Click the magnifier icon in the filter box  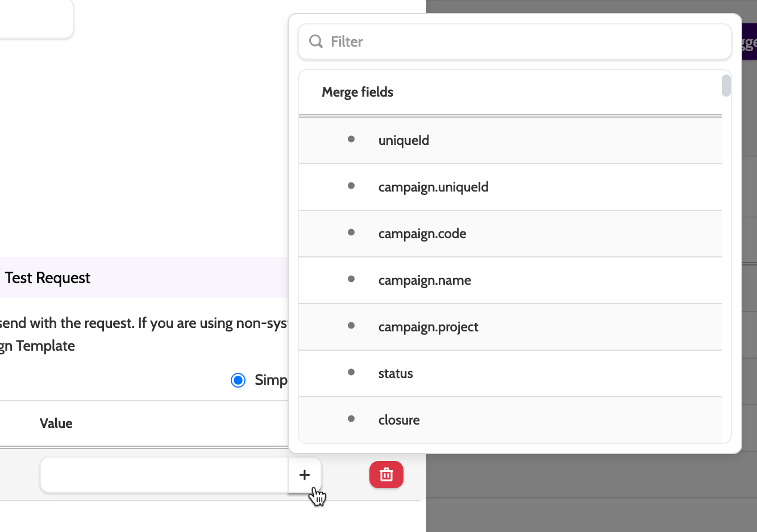316,41
